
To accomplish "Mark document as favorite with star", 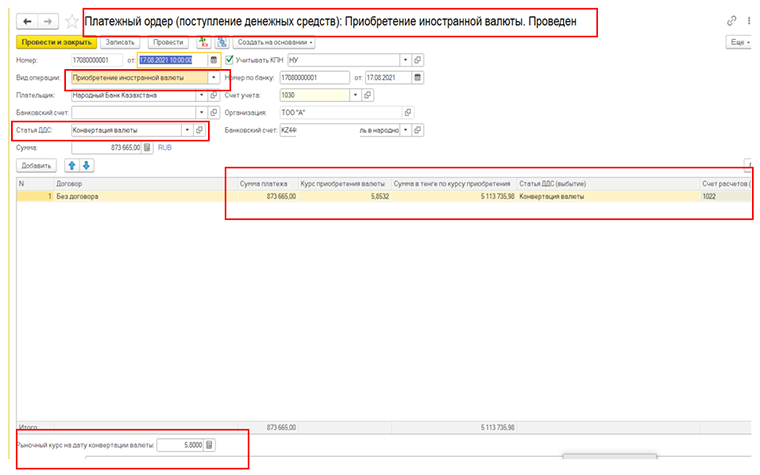I will point(71,21).
